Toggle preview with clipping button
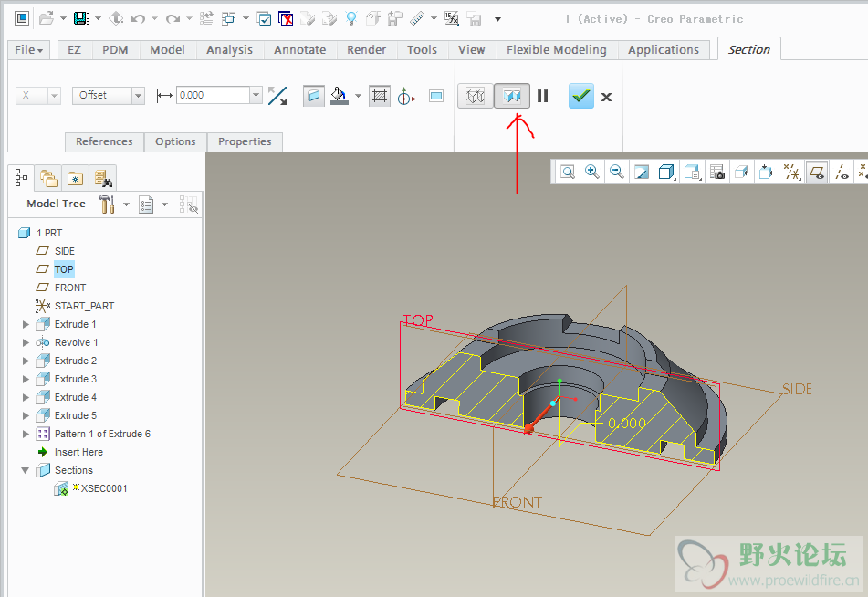This screenshot has height=597, width=868. [x=511, y=97]
